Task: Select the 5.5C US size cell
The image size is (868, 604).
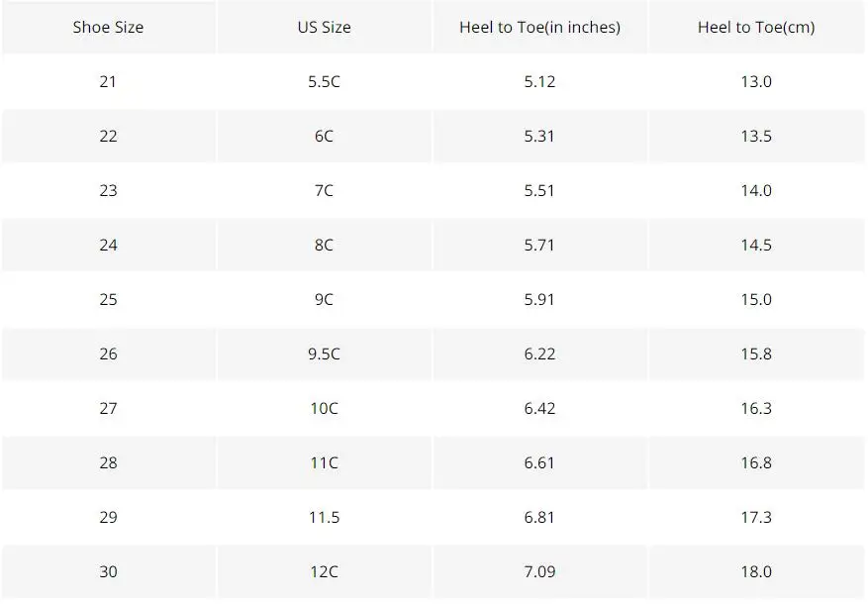Action: click(324, 81)
